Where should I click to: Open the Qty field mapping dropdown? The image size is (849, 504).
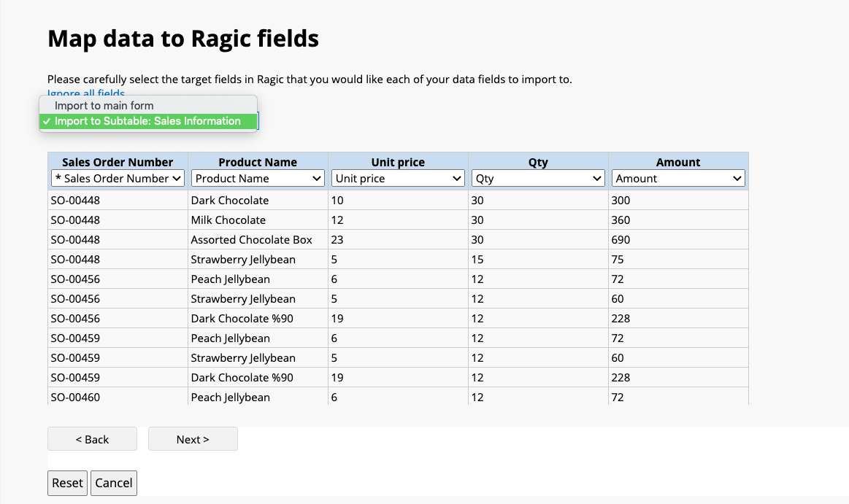click(x=538, y=179)
